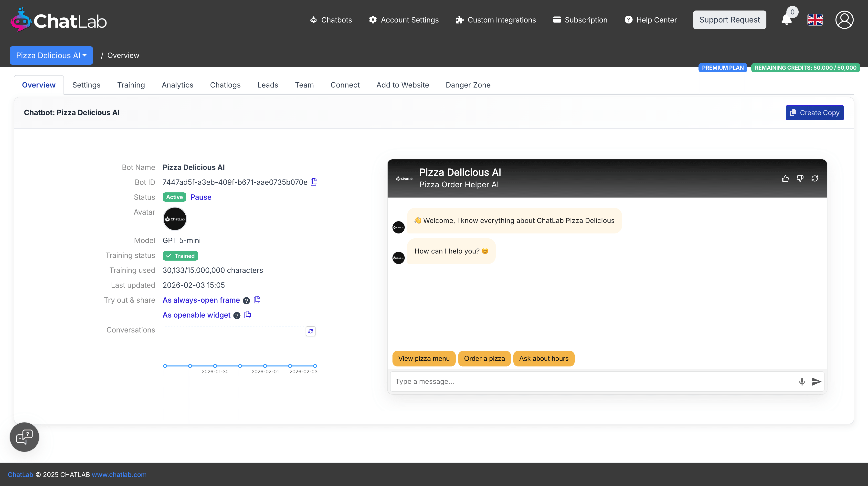
Task: Click the Create Copy button
Action: click(x=815, y=113)
